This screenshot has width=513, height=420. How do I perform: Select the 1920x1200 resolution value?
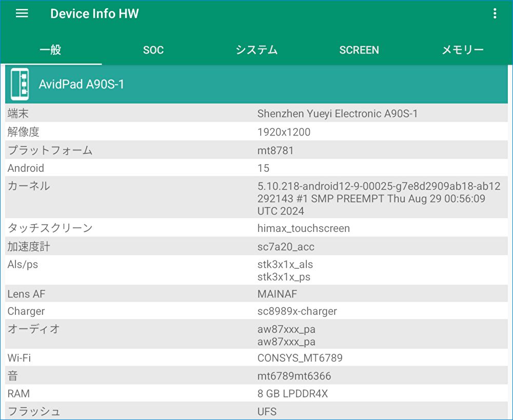[284, 132]
